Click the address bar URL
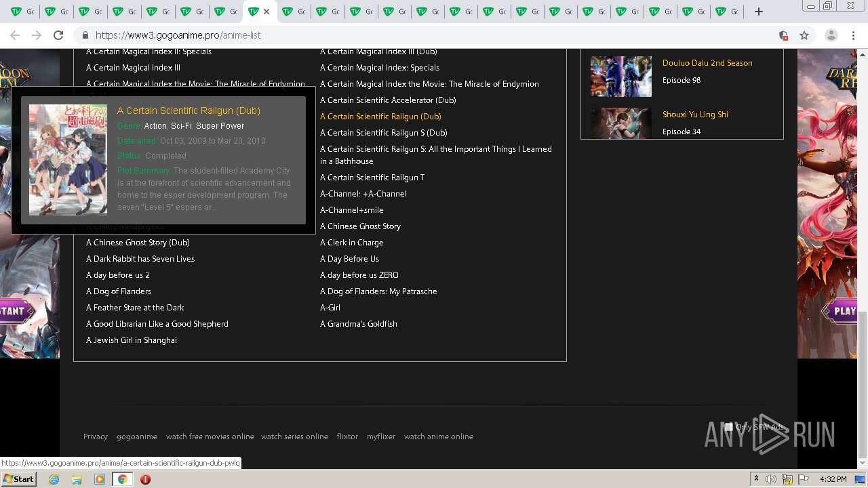The image size is (868, 488). (x=178, y=35)
